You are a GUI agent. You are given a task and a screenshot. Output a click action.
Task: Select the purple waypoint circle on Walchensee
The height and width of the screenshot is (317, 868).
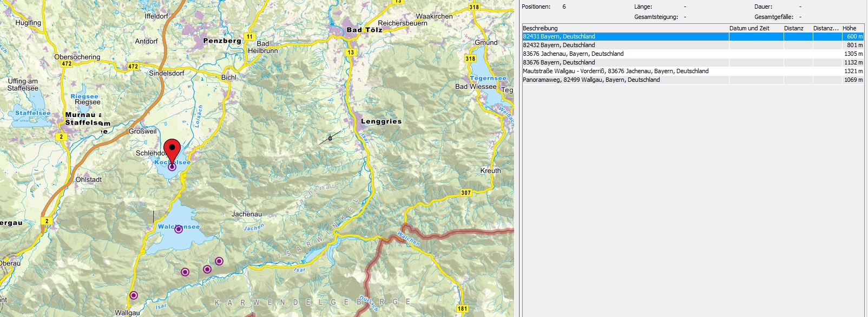[179, 229]
